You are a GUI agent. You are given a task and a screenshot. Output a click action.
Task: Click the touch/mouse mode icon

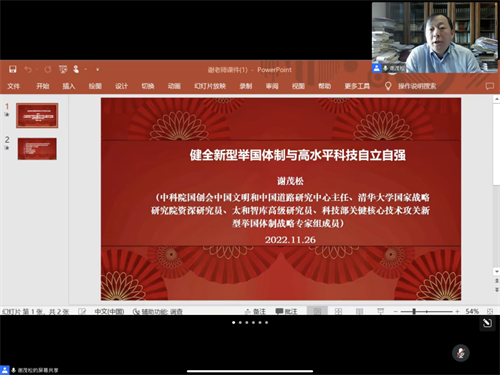tap(76, 69)
